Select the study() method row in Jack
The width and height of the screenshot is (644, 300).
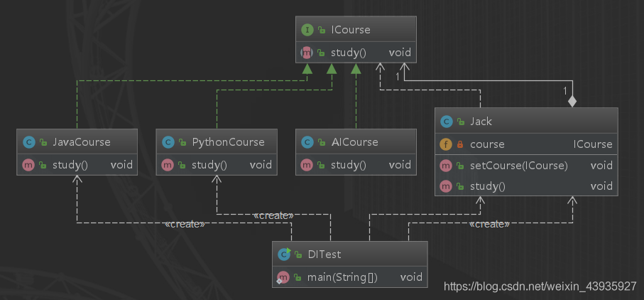[525, 186]
